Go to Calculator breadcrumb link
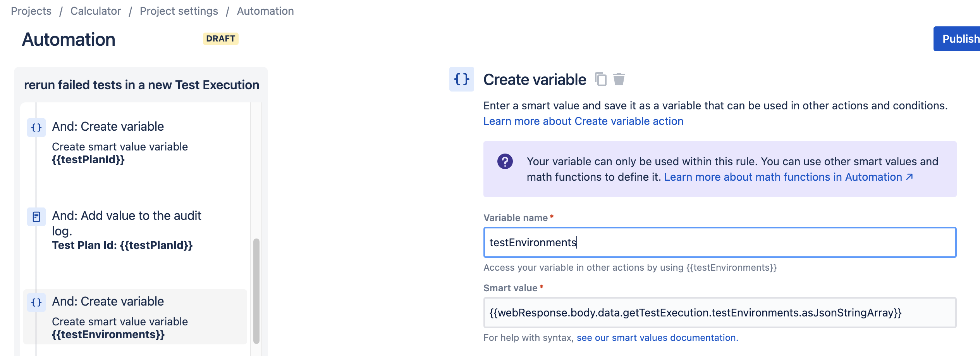 point(96,11)
